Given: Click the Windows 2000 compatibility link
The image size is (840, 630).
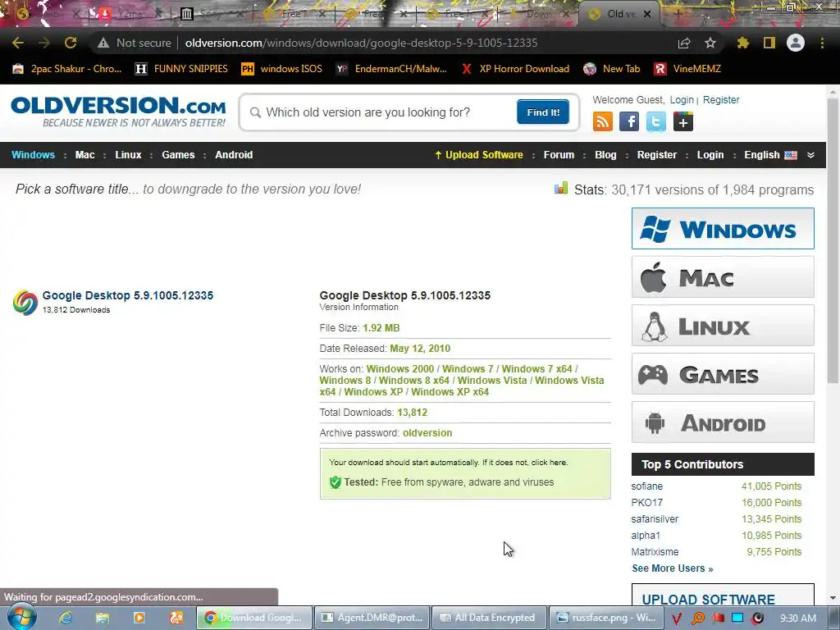Looking at the screenshot, I should click(x=400, y=369).
